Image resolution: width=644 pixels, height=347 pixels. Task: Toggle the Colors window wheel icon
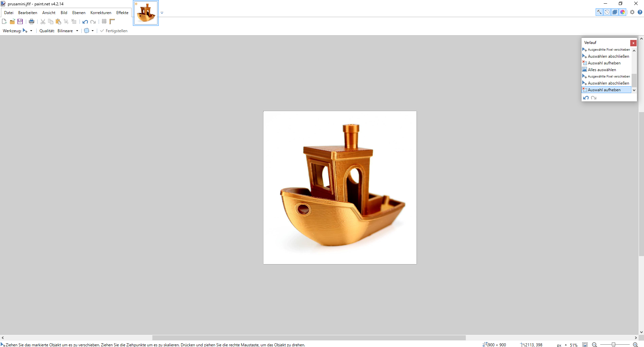pyautogui.click(x=623, y=12)
